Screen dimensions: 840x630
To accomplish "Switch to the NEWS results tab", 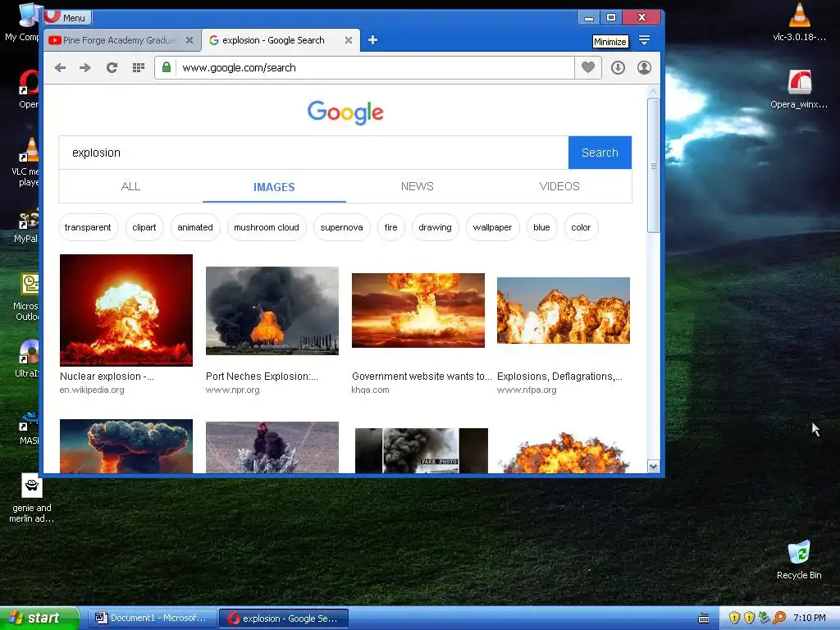I will [x=418, y=186].
